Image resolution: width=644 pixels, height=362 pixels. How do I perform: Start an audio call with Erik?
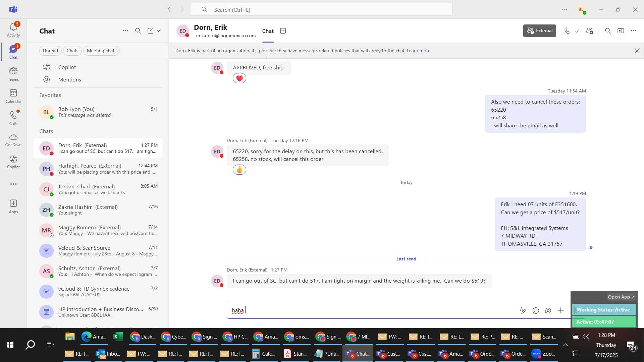coord(567,31)
